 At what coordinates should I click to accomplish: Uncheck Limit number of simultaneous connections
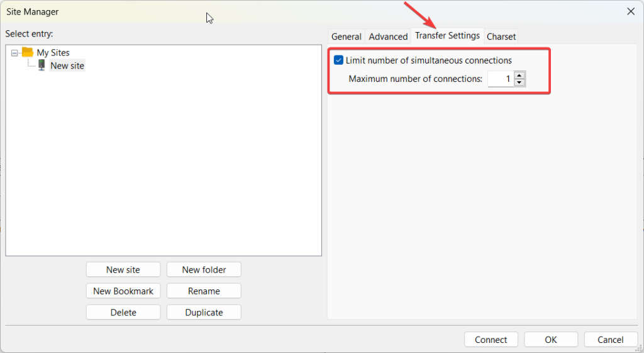coord(339,60)
